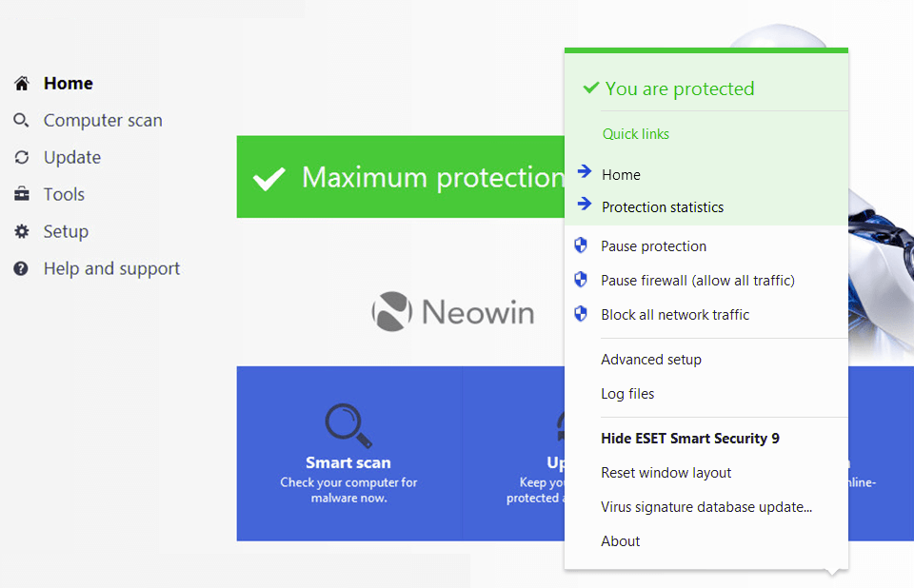Select Reset window layout
This screenshot has width=914, height=588.
[x=666, y=473]
